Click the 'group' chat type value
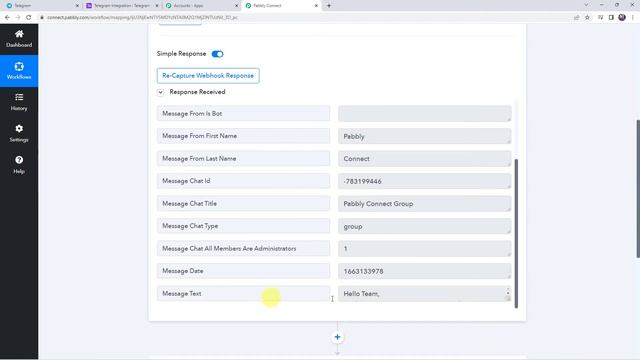 (x=424, y=226)
